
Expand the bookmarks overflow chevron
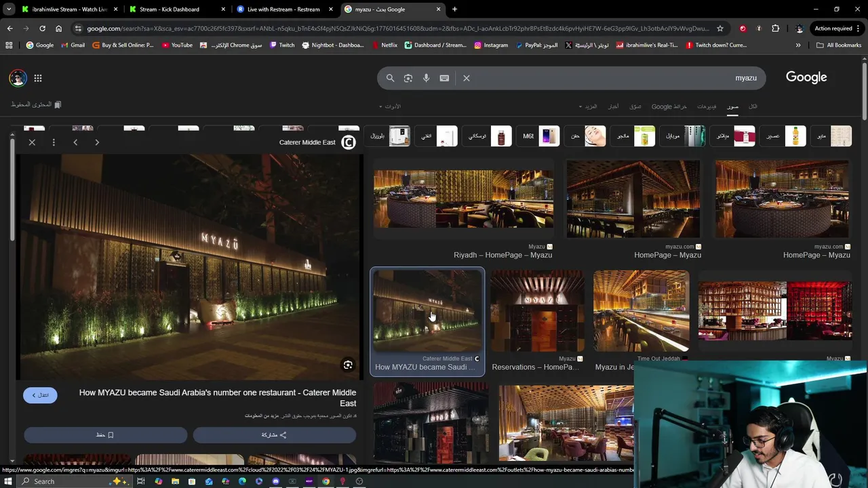[x=798, y=45]
